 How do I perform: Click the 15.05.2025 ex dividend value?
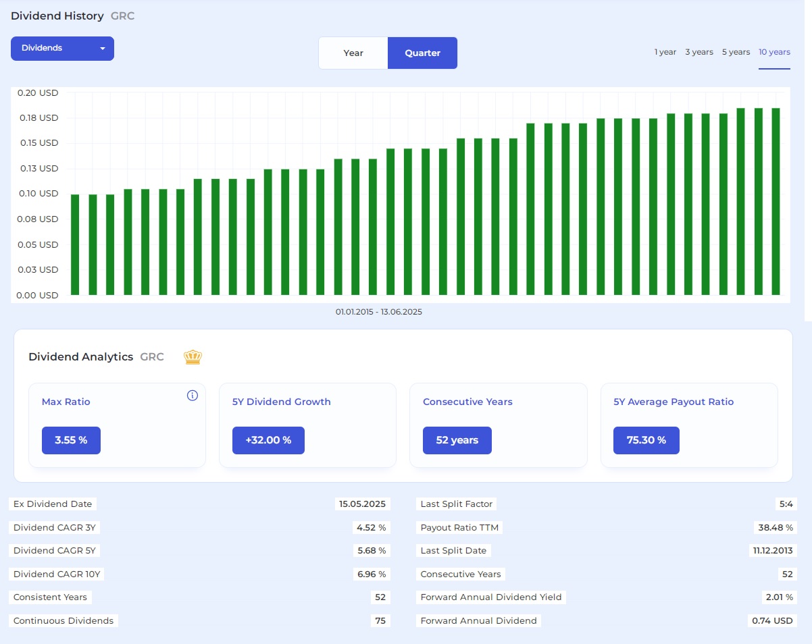click(x=362, y=504)
